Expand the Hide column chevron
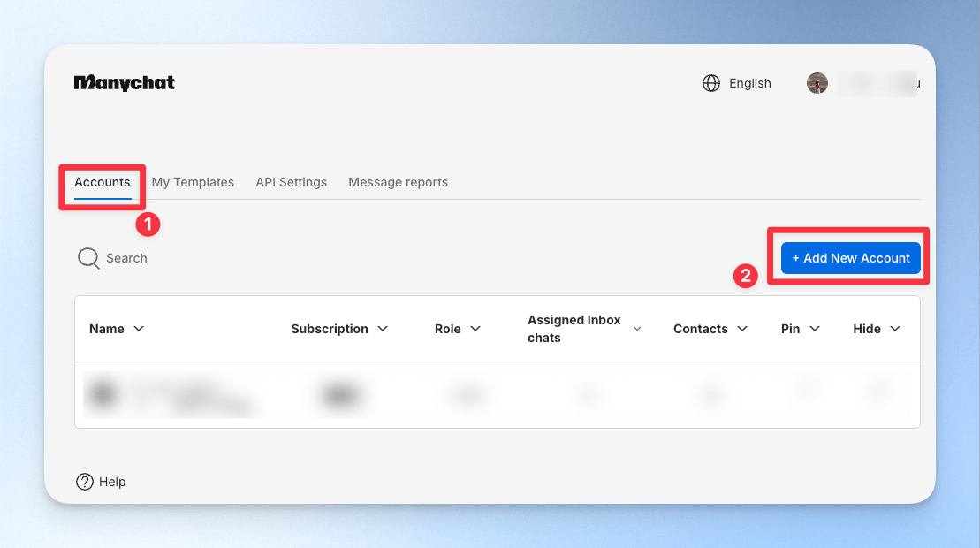 coord(895,329)
